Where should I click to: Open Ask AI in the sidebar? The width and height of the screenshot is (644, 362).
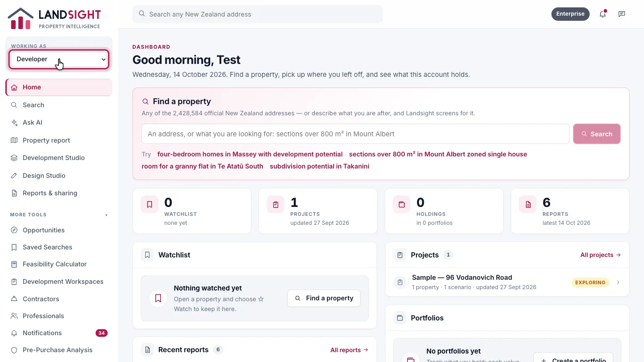(59, 122)
